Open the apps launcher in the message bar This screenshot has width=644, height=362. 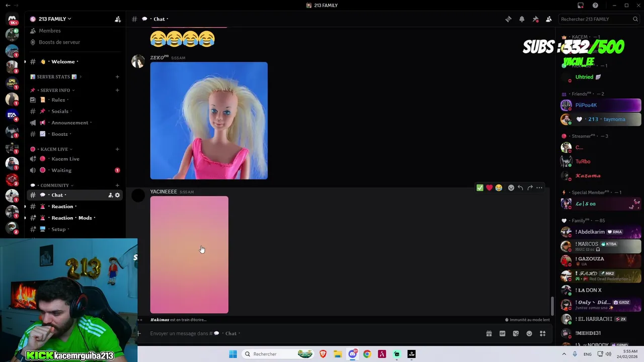(x=543, y=333)
